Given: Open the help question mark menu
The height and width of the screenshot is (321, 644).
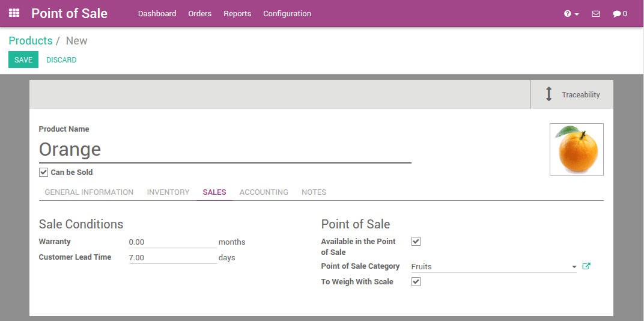Looking at the screenshot, I should coord(568,14).
